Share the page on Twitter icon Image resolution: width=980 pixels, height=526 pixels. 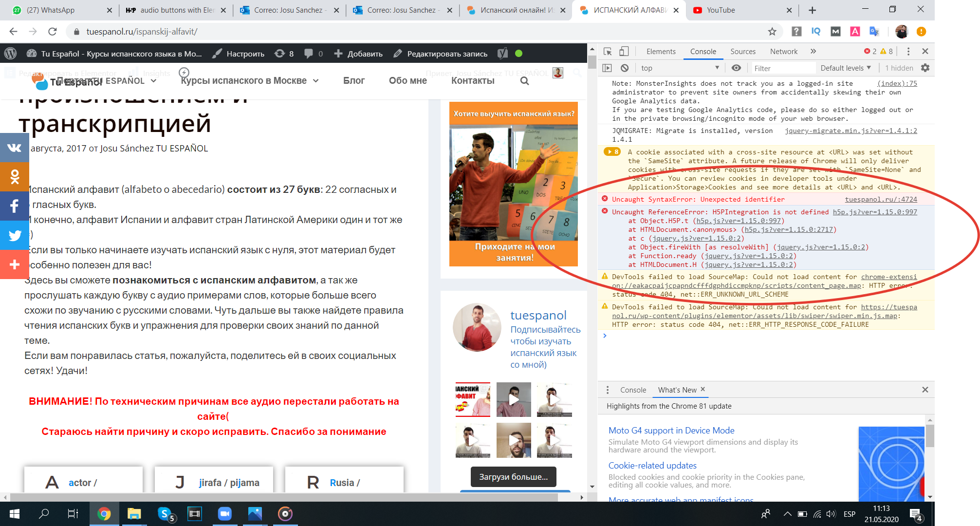coord(14,235)
